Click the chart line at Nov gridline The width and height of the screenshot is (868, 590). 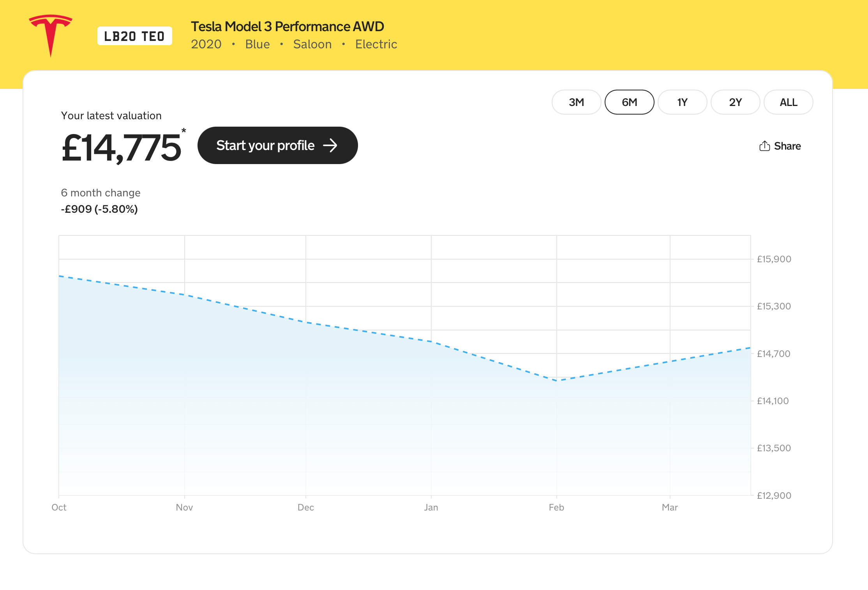[x=185, y=295]
